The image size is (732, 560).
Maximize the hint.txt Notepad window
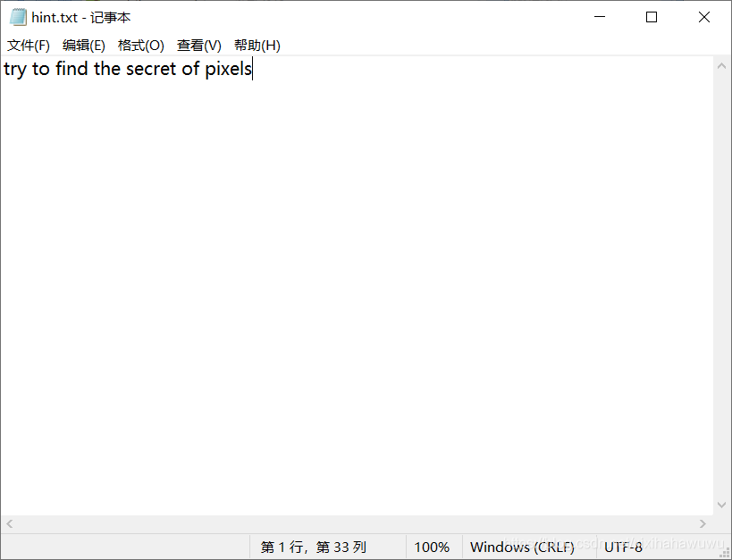[x=652, y=17]
